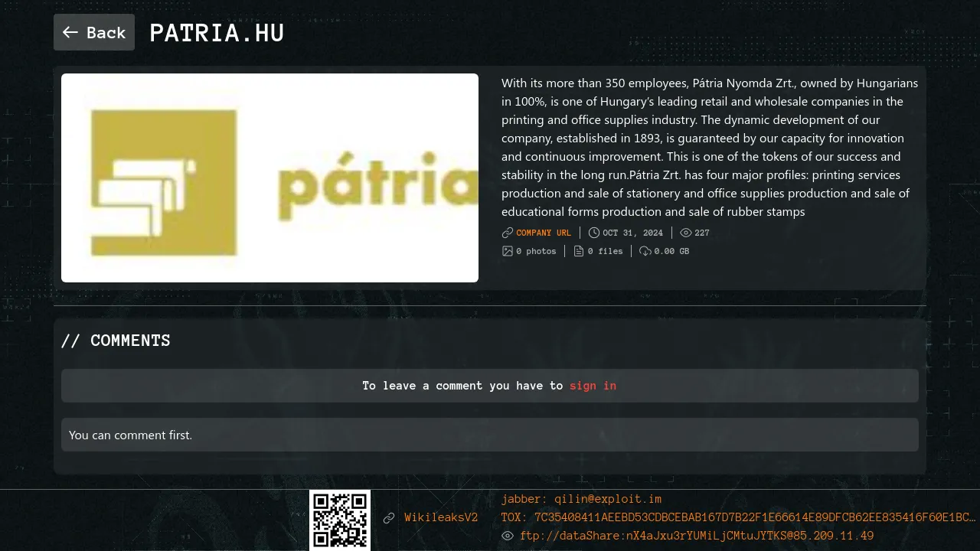980x551 pixels.
Task: Click the TOX ID string
Action: (739, 517)
